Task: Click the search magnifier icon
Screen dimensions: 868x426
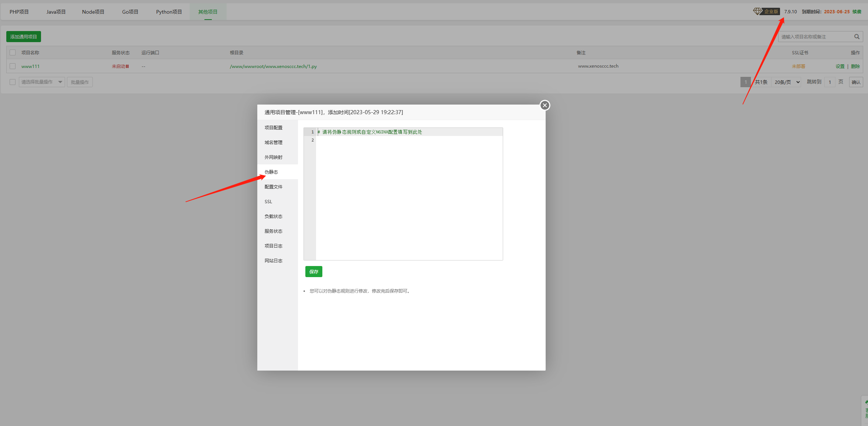Action: [857, 37]
